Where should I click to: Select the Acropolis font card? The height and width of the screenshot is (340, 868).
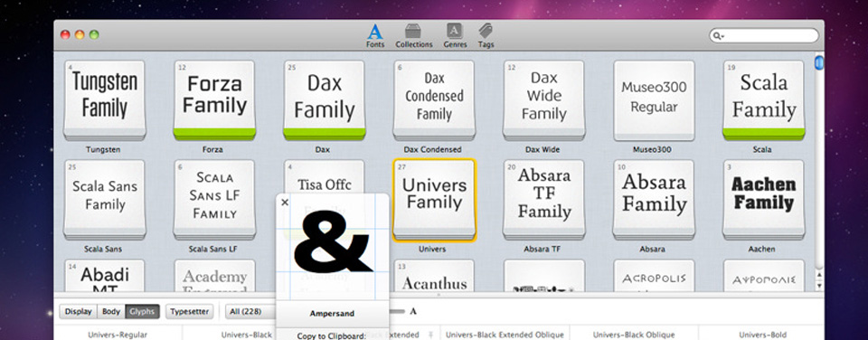(654, 276)
